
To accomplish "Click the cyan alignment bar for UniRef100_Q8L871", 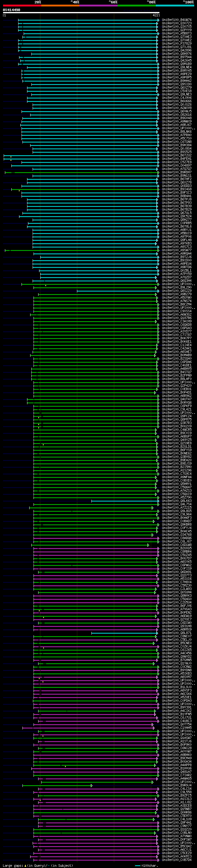I will pos(125,633).
